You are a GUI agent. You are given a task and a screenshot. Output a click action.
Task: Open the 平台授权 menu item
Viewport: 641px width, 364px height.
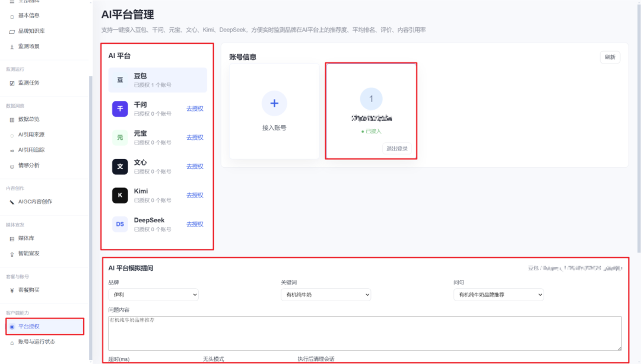[45, 327]
